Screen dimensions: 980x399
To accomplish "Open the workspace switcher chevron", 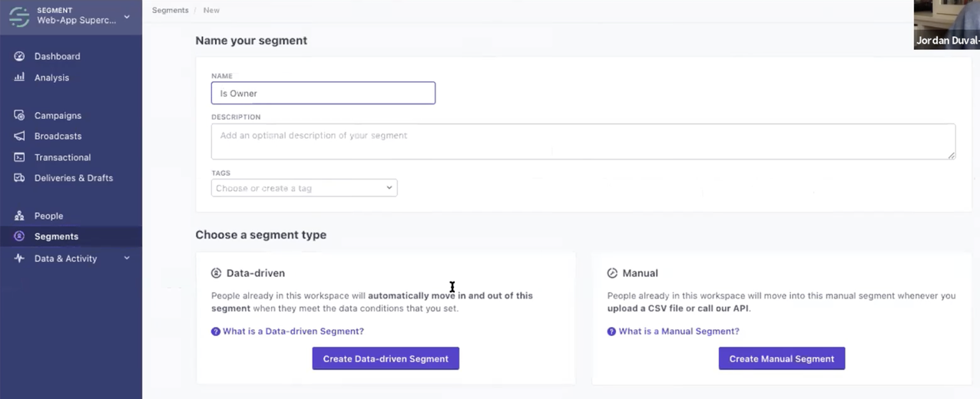I will point(127,16).
